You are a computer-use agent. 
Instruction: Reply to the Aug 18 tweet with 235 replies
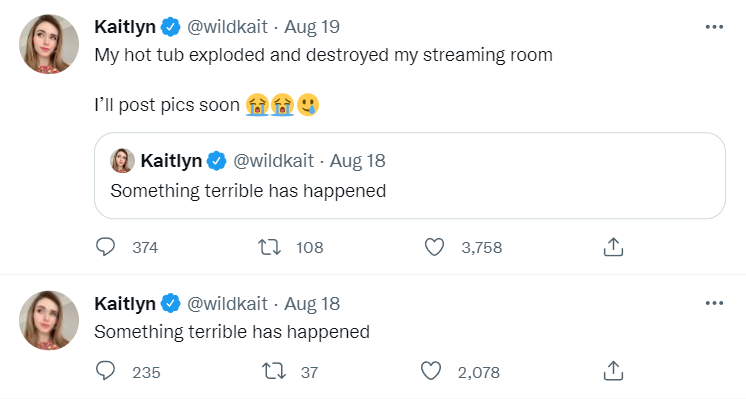pyautogui.click(x=105, y=371)
